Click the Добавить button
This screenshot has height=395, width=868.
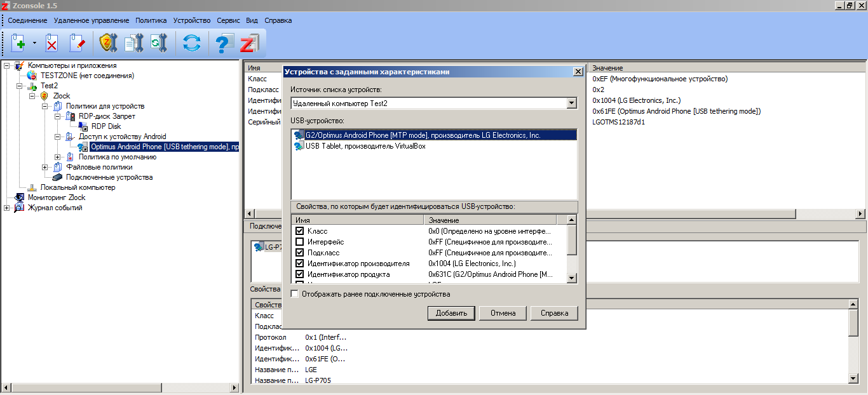[x=451, y=313]
